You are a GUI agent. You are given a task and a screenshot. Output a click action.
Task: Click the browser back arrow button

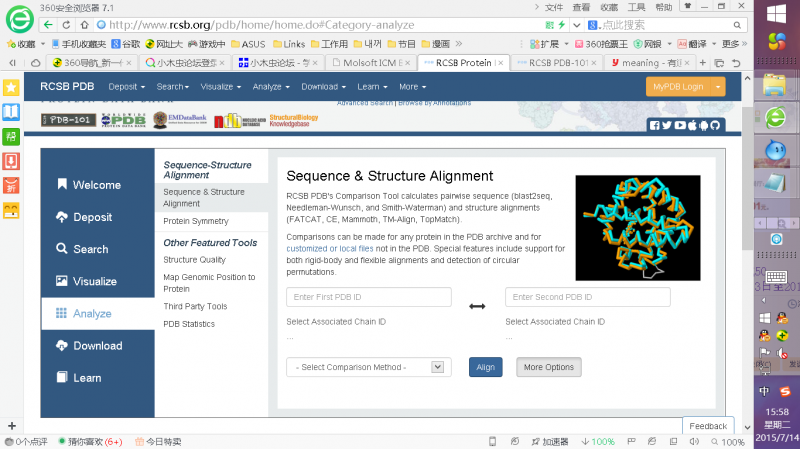tap(48, 24)
